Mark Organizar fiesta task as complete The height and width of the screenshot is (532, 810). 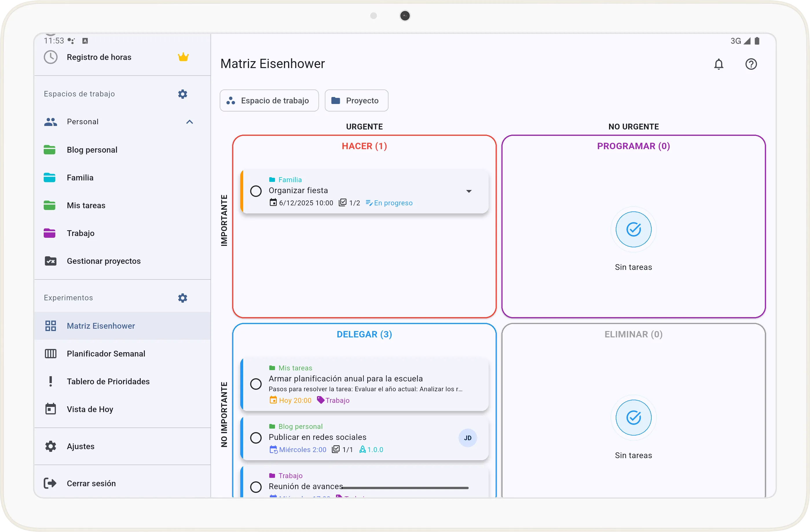[256, 191]
